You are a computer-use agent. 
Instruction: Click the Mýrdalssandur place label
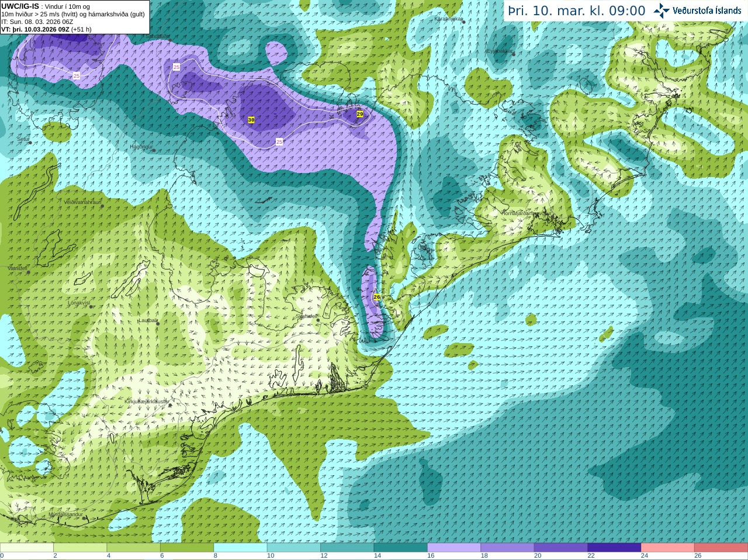[66, 514]
